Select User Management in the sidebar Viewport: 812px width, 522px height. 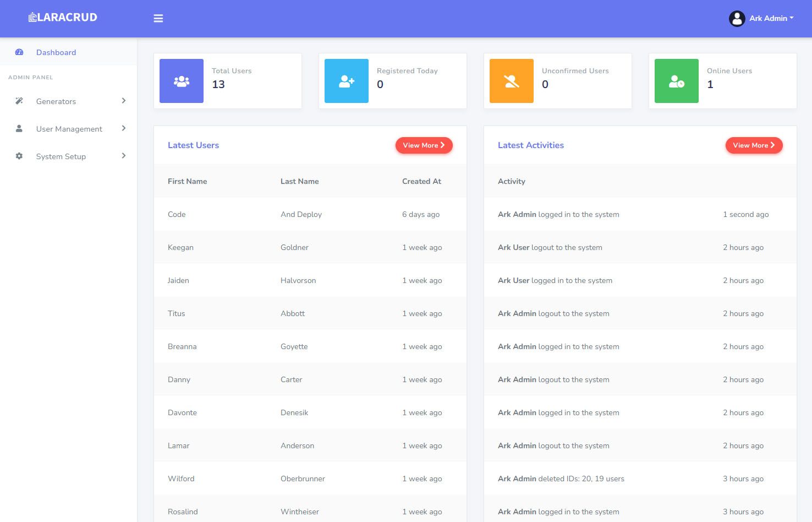click(x=68, y=129)
